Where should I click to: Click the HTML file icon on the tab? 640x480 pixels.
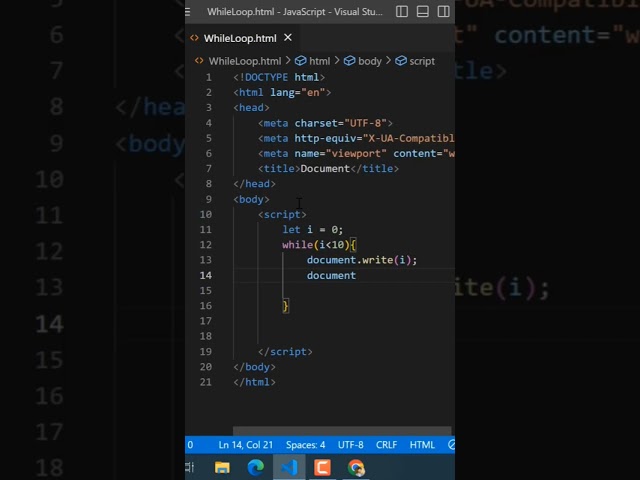(194, 38)
